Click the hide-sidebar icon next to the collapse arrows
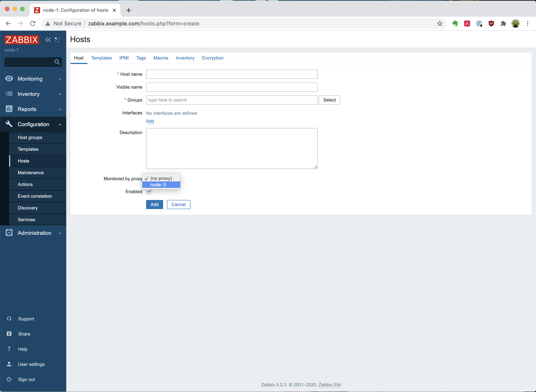The width and height of the screenshot is (536, 392). 57,40
